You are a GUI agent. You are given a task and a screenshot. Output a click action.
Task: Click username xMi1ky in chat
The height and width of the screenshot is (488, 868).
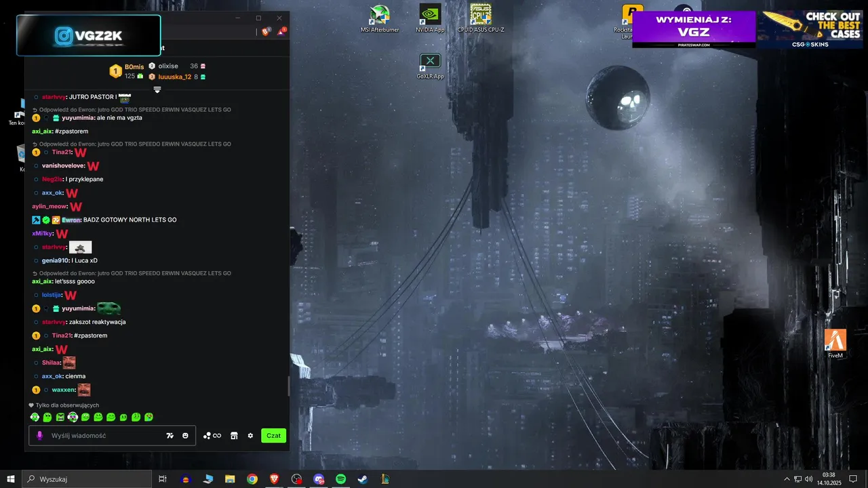click(x=42, y=233)
